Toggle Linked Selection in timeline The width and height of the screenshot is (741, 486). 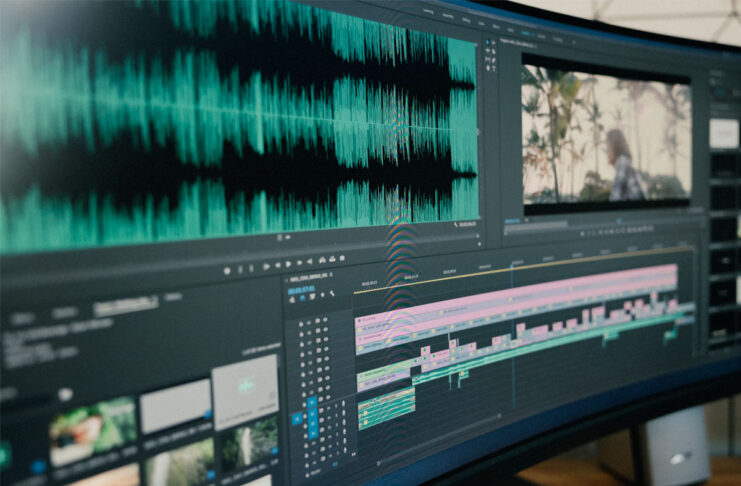pyautogui.click(x=312, y=296)
